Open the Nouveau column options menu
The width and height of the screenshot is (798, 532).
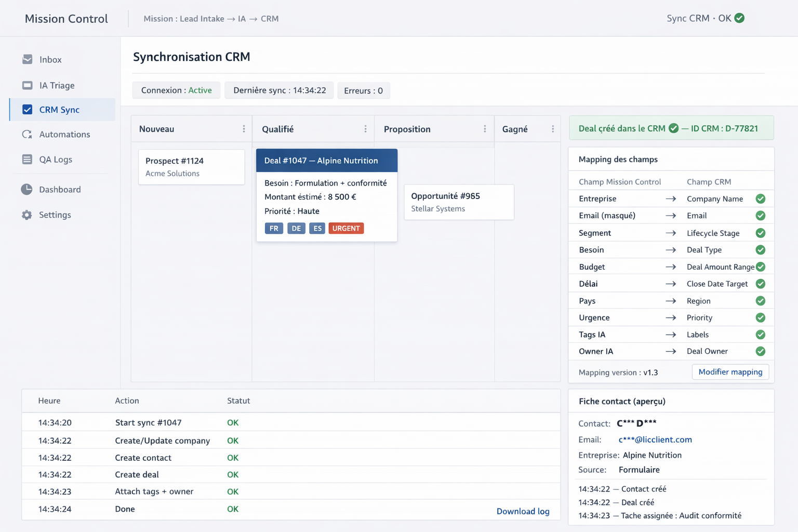point(244,129)
